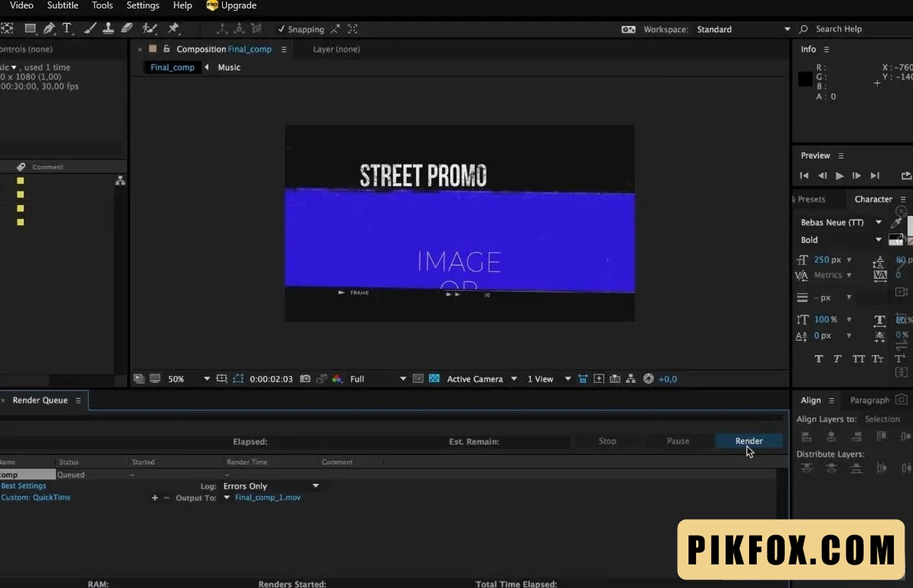Click the Take Snapshot camera icon
The width and height of the screenshot is (913, 588).
(x=305, y=378)
